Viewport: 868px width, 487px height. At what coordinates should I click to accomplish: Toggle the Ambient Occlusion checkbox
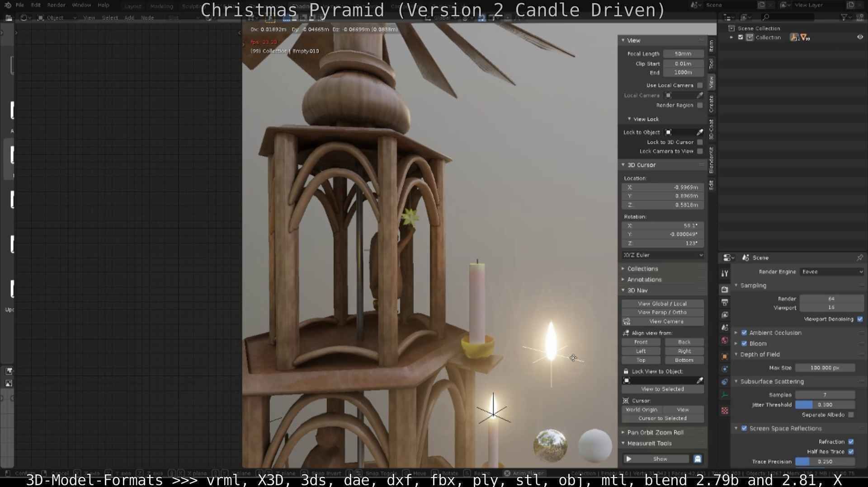tap(744, 333)
